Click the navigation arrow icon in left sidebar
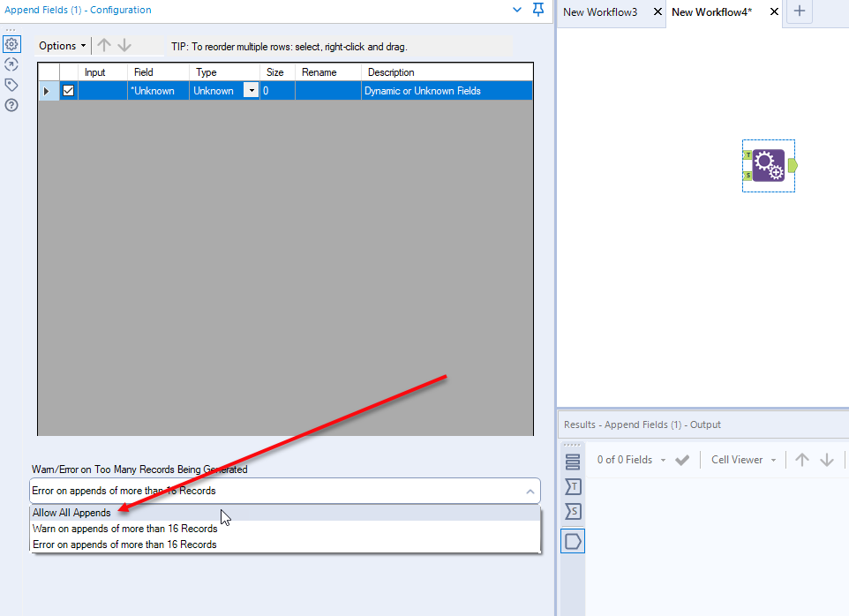Screen dimensions: 849x616 tap(11, 64)
